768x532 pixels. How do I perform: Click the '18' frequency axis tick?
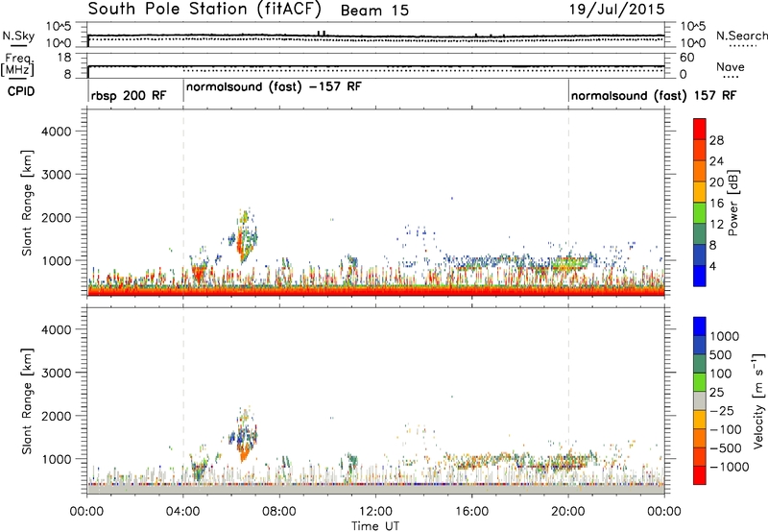[x=64, y=58]
